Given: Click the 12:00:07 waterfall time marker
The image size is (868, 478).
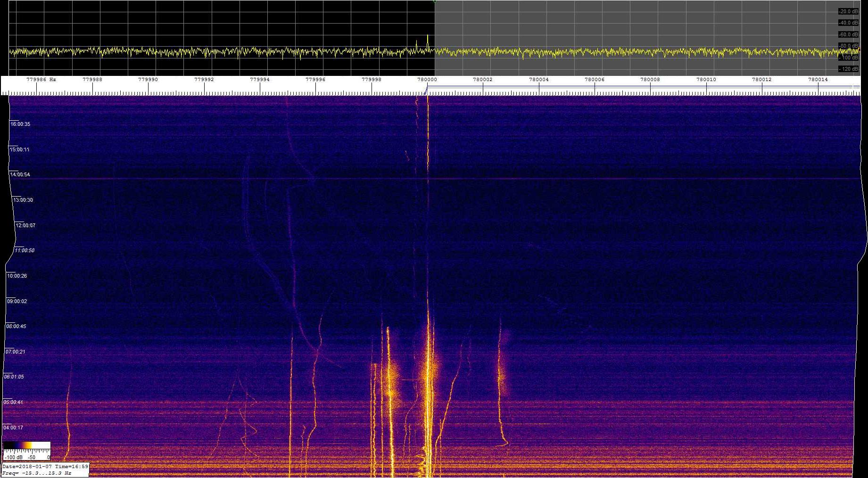Looking at the screenshot, I should coord(25,225).
